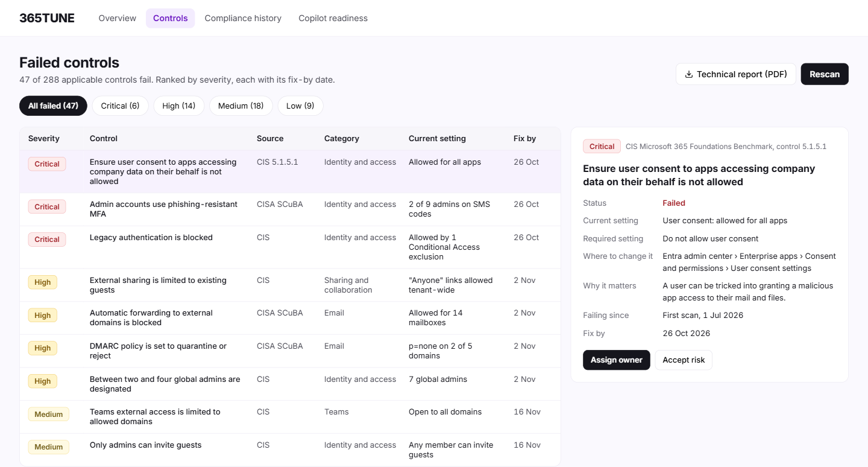Filter by All failed (47)
The height and width of the screenshot is (467, 868).
tap(53, 106)
